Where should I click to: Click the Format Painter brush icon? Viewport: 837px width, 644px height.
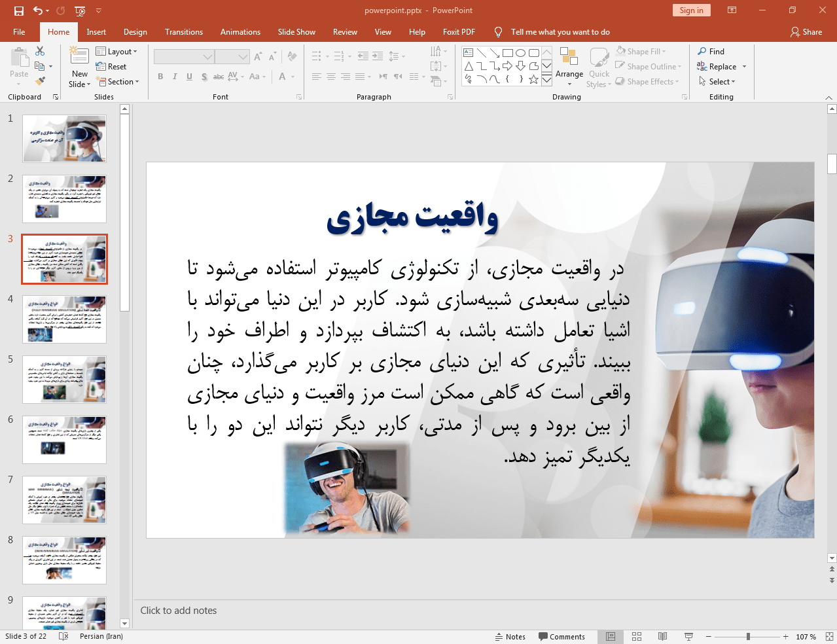pos(40,81)
